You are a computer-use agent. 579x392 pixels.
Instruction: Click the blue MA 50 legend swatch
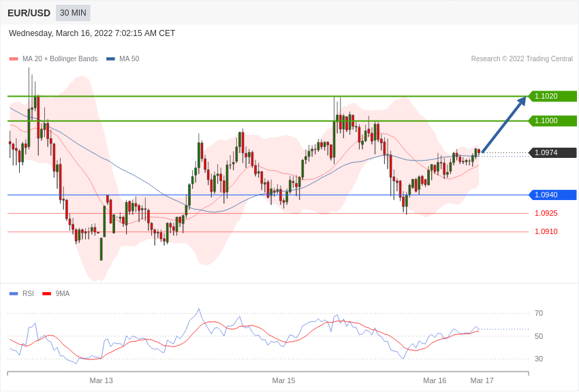tap(110, 59)
